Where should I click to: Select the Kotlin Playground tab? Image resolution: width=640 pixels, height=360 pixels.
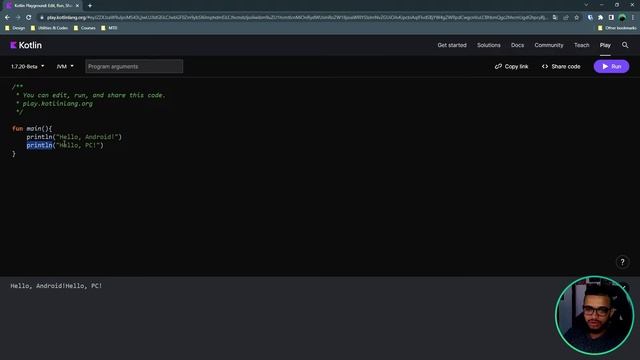pyautogui.click(x=42, y=6)
